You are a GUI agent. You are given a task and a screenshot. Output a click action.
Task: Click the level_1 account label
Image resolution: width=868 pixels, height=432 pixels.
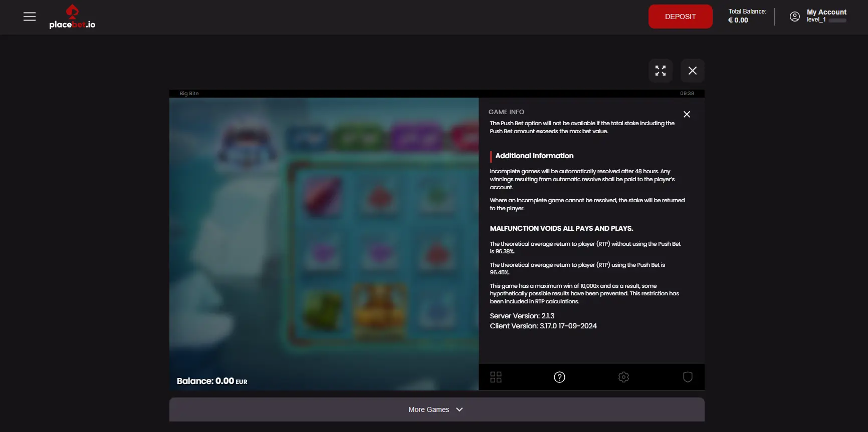pyautogui.click(x=816, y=20)
